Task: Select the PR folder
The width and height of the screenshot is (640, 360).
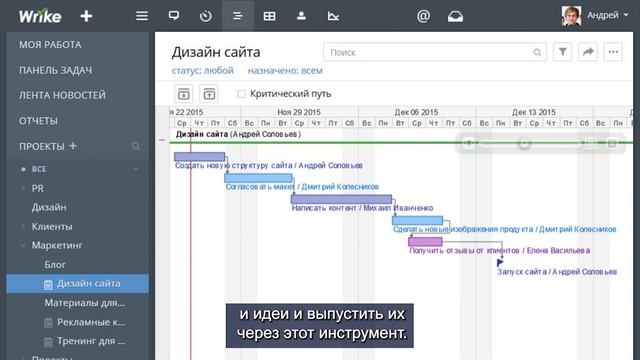Action: 38,189
